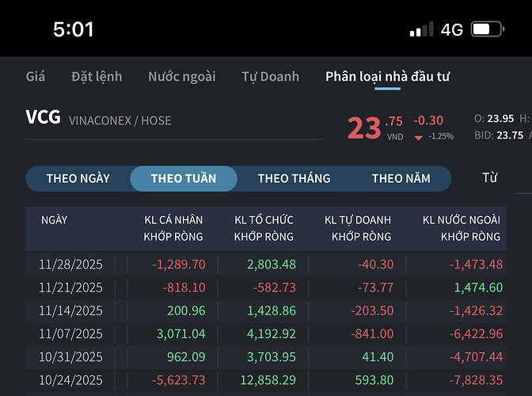Viewport: 532px width, 396px height.
Task: Tap the battery icon in the status bar
Action: point(487,30)
